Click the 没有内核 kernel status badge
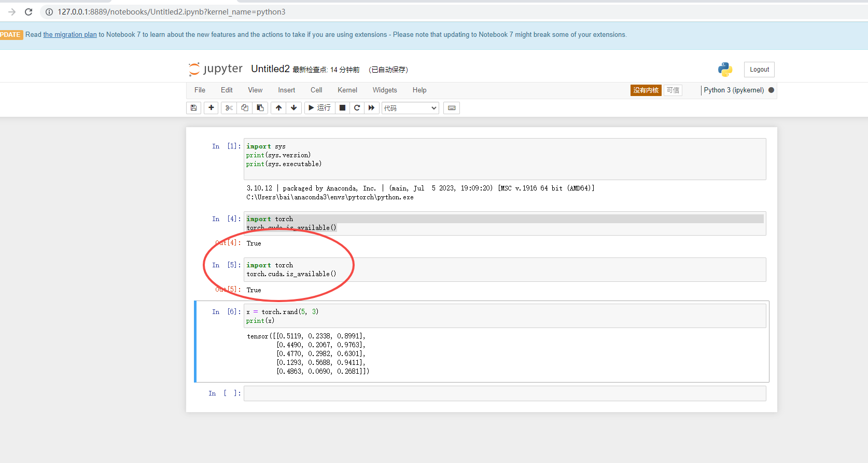Viewport: 868px width, 463px height. coord(646,90)
